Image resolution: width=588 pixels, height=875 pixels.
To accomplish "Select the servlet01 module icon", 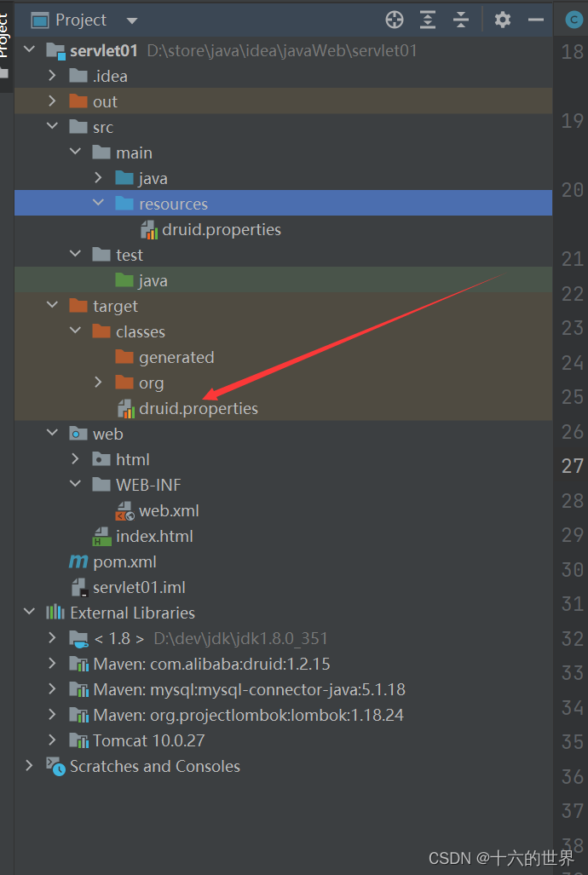I will click(x=55, y=51).
